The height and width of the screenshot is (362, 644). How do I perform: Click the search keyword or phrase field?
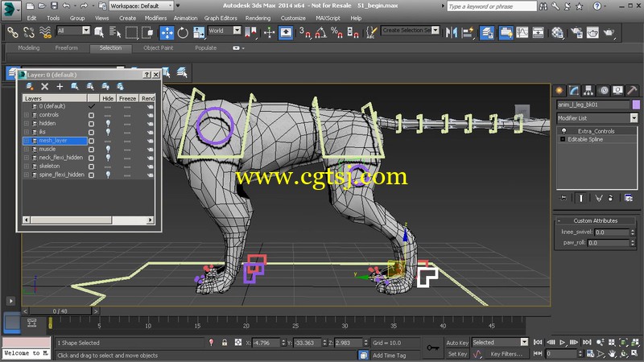pos(491,6)
